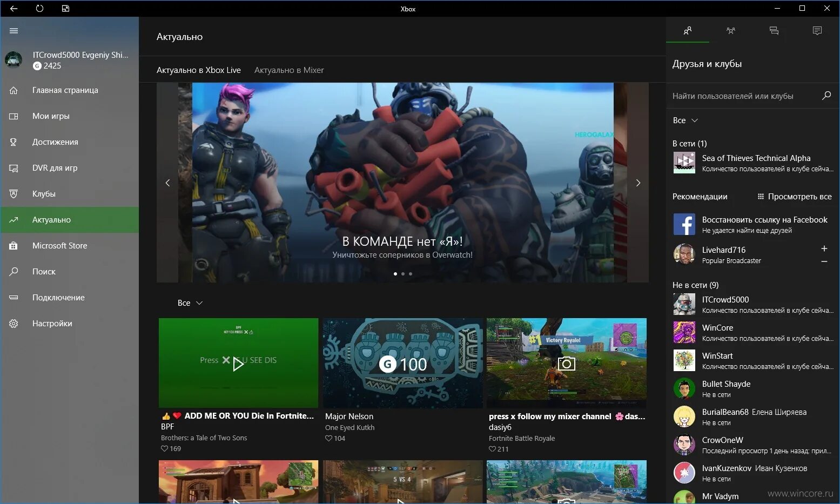This screenshot has width=840, height=504.
Task: Open Mr Vadym friend entry
Action: 753,497
